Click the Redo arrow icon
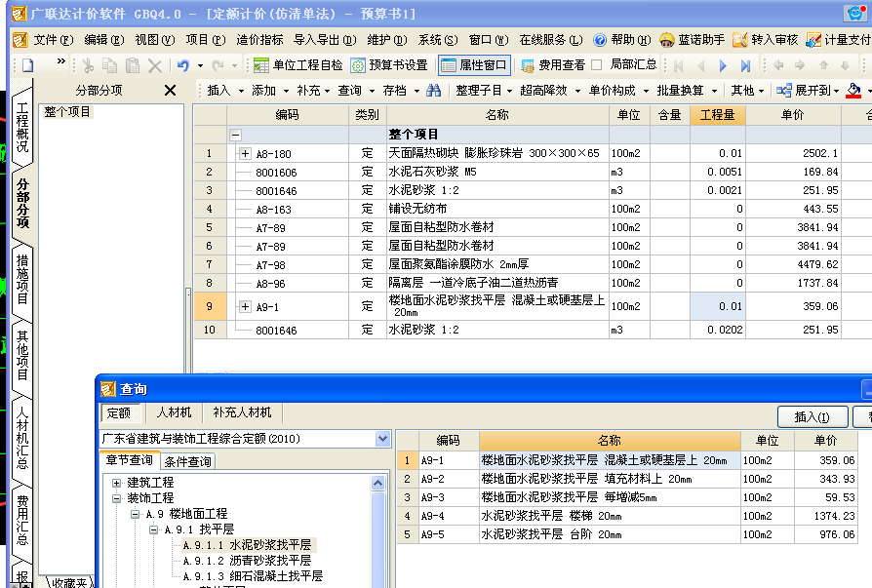The height and width of the screenshot is (588, 872). (x=218, y=65)
